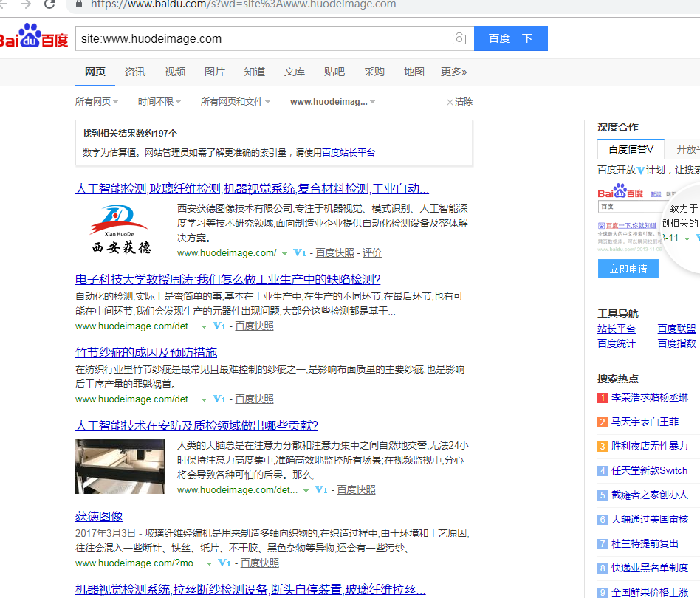The height and width of the screenshot is (598, 700).
Task: Switch to the 网页 tab
Action: tap(95, 72)
